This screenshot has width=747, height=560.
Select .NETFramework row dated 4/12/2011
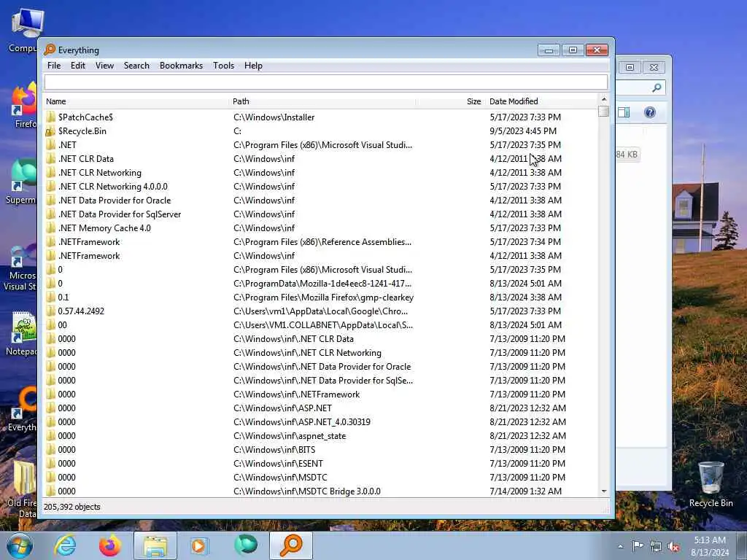pos(88,256)
